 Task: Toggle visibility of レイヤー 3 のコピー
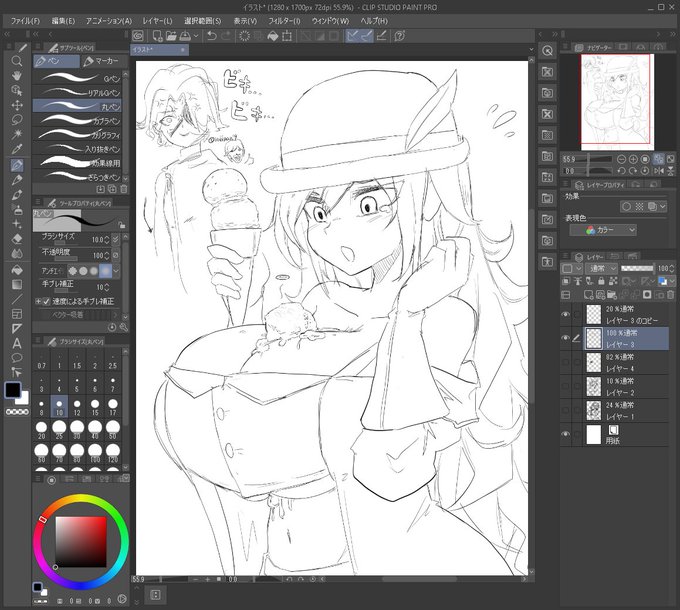pyautogui.click(x=565, y=314)
